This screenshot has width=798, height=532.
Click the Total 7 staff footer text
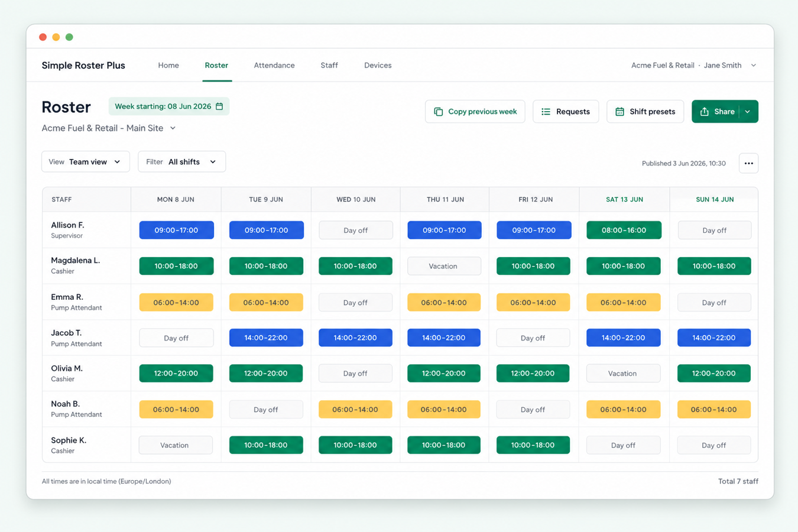pyautogui.click(x=738, y=481)
